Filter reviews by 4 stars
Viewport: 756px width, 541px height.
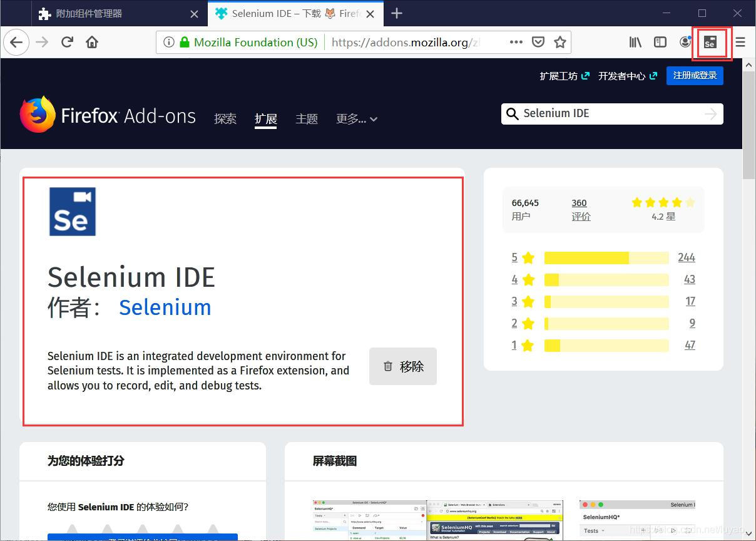pyautogui.click(x=523, y=279)
